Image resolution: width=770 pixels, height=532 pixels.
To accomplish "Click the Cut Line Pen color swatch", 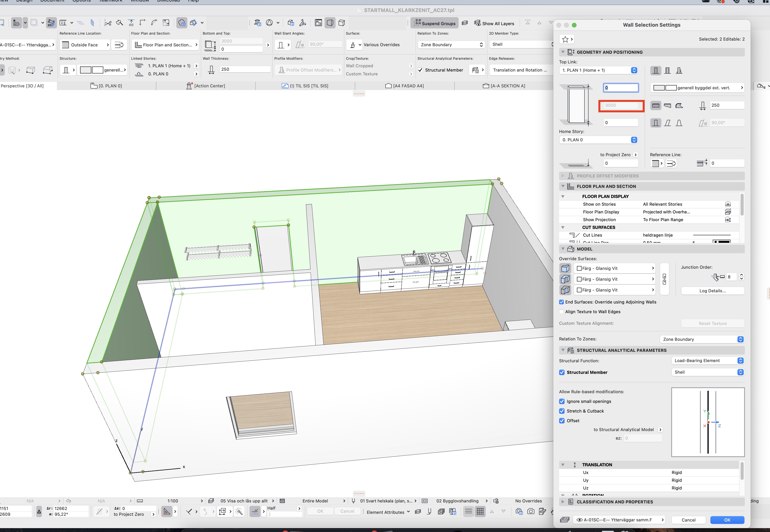I will click(x=721, y=242).
